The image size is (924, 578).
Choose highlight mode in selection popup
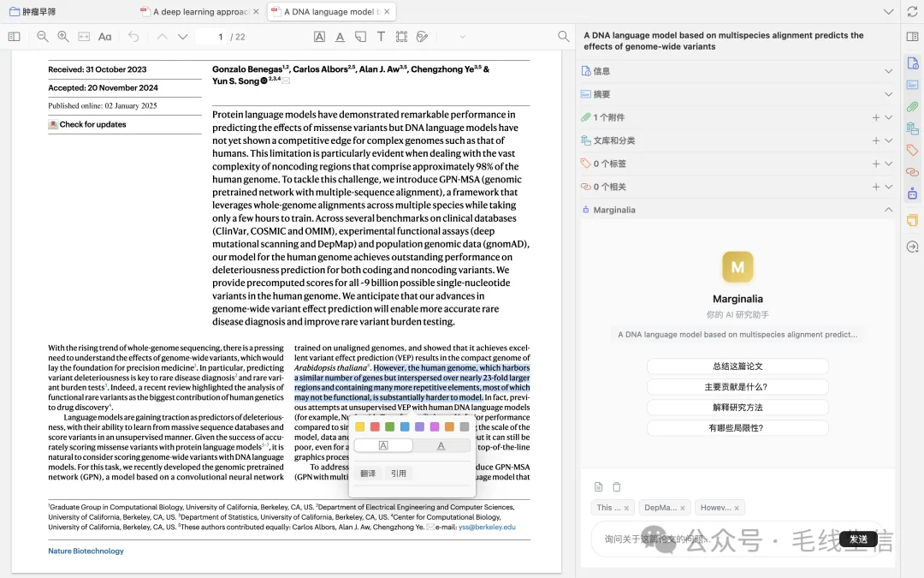point(383,446)
